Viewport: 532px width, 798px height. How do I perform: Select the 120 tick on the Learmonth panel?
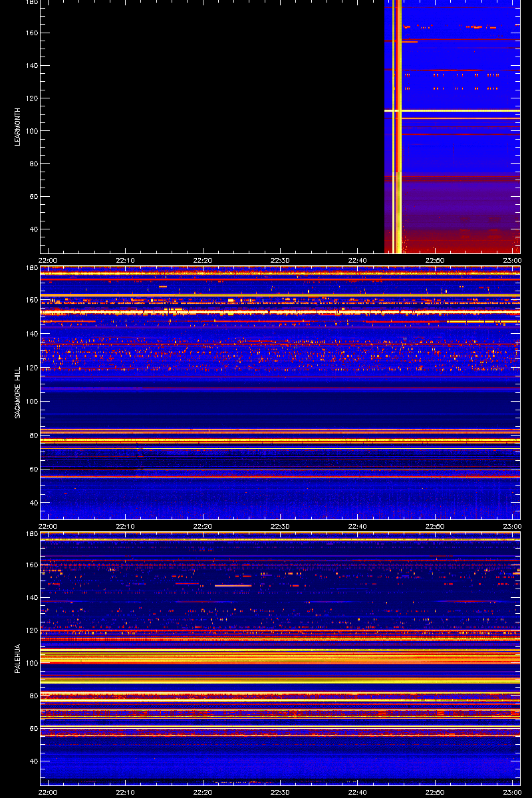pyautogui.click(x=31, y=98)
